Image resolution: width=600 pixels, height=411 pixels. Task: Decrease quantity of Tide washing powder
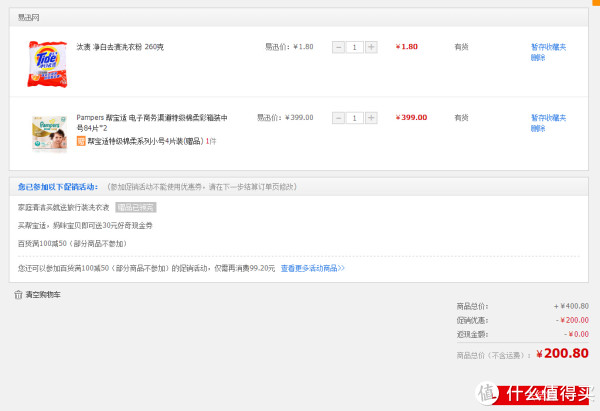(338, 47)
